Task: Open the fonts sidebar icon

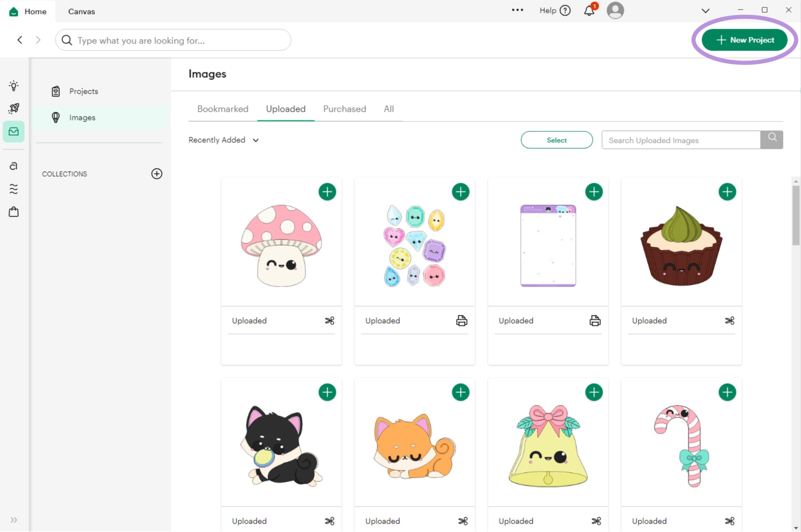Action: click(13, 166)
